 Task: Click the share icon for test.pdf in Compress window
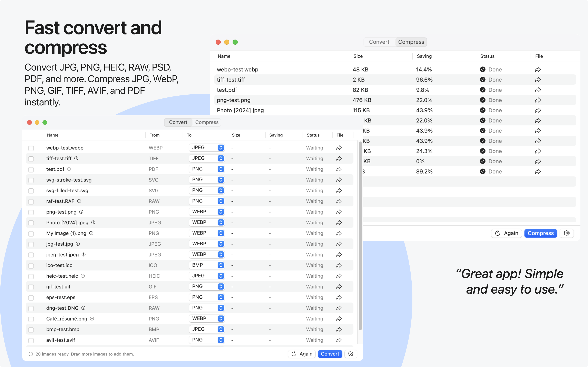click(x=538, y=90)
